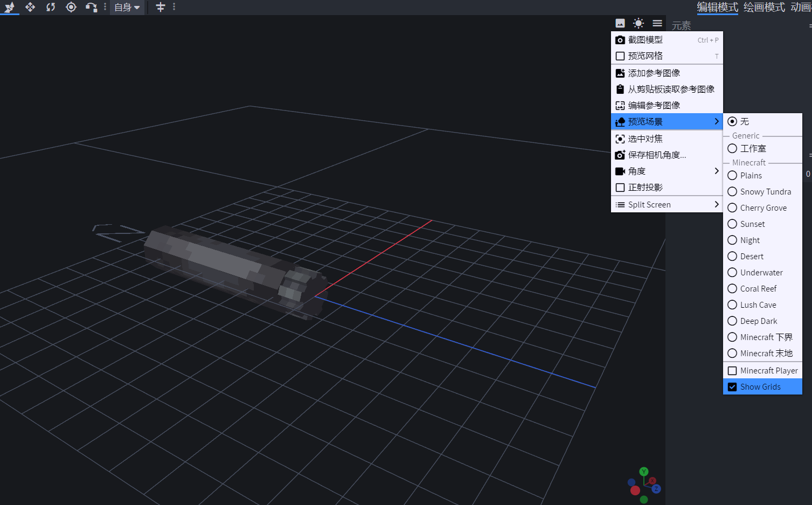Click the reference image icon above viewport
The height and width of the screenshot is (505, 812).
(x=620, y=23)
